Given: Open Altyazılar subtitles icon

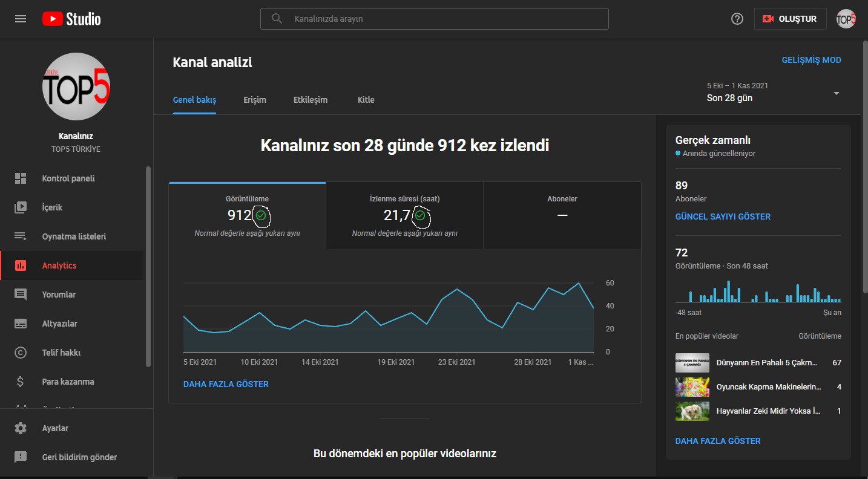Looking at the screenshot, I should coord(21,324).
